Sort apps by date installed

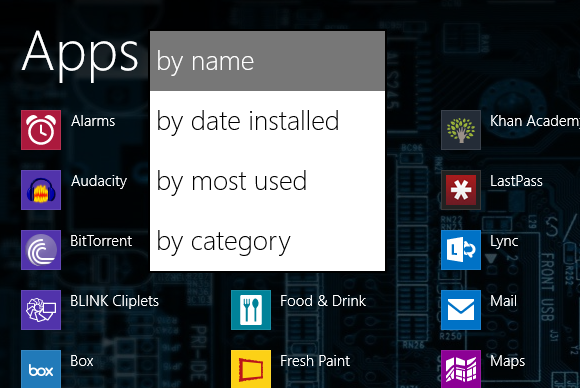(267, 121)
